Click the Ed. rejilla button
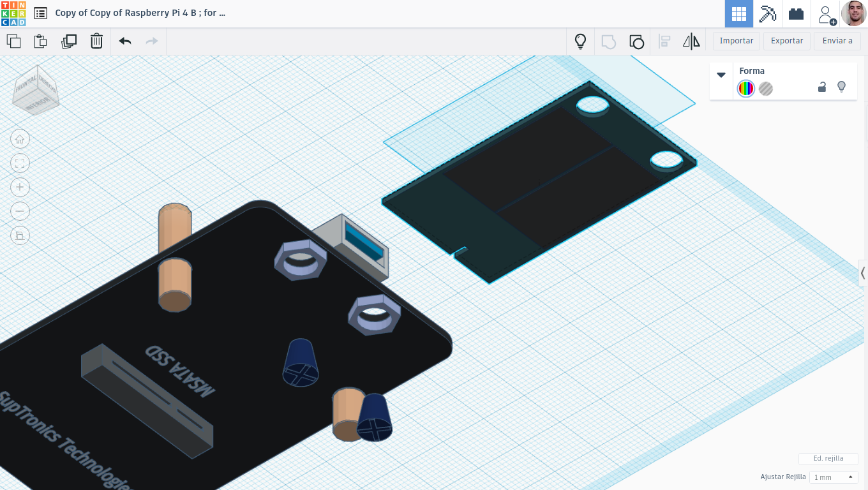This screenshot has width=868, height=490. [828, 459]
